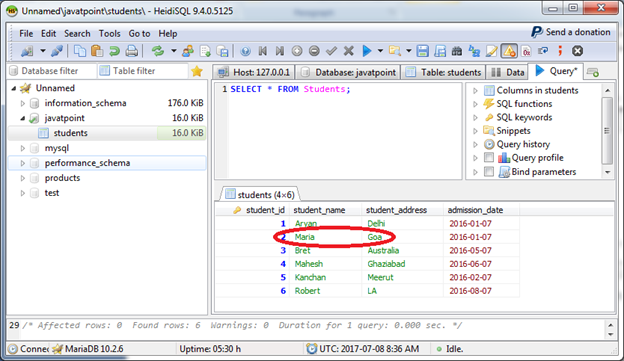The image size is (624, 361).
Task: Click the Copy toolbar icon
Action: point(80,51)
